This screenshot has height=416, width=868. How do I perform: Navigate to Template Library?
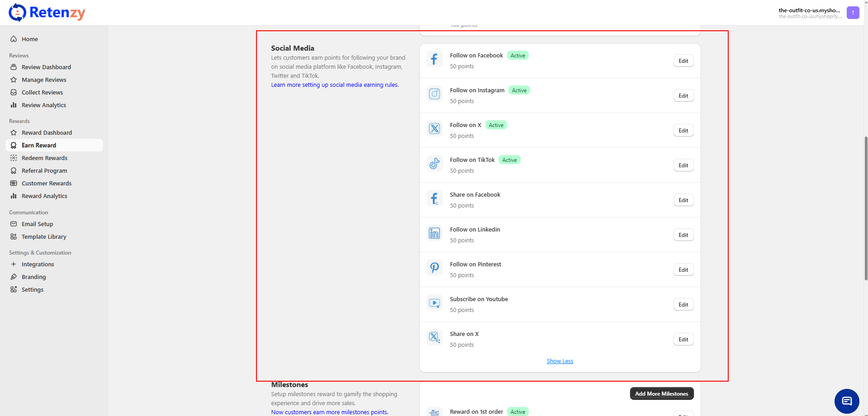[x=44, y=237]
